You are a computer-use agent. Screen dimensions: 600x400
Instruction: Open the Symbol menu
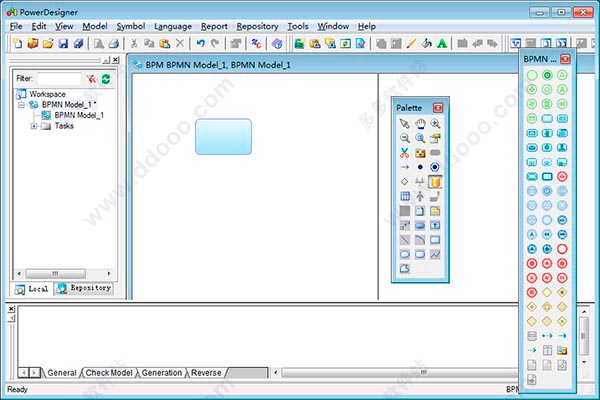pyautogui.click(x=130, y=26)
